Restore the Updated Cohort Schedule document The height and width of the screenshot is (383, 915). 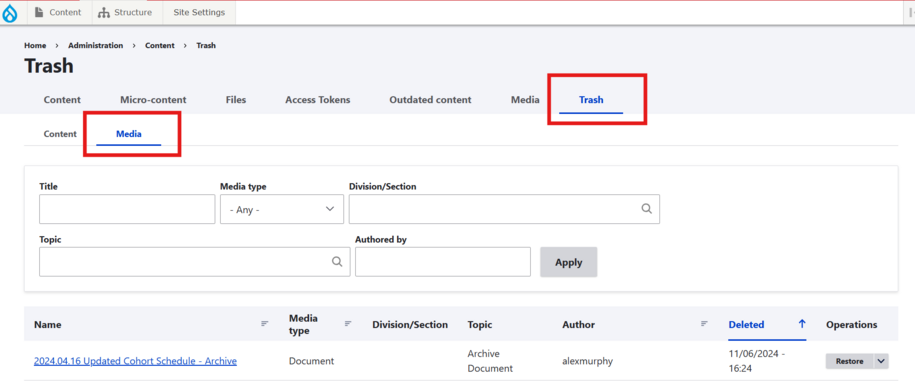850,361
